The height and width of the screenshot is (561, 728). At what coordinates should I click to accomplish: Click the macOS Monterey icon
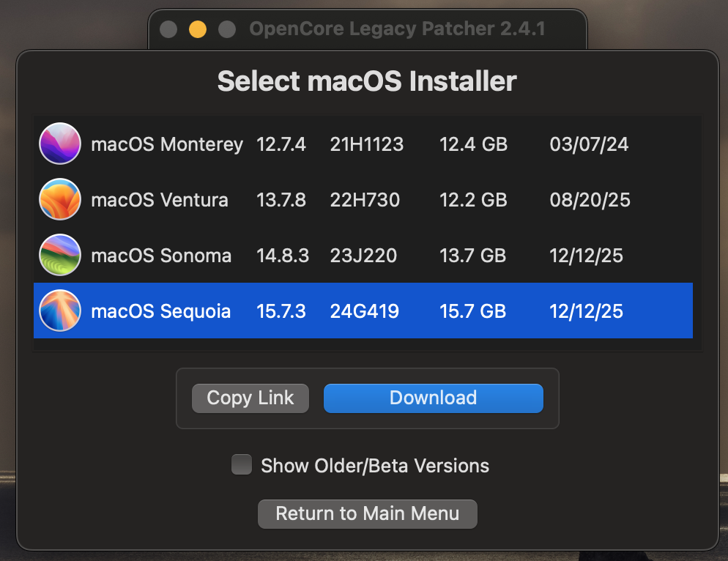coord(60,144)
